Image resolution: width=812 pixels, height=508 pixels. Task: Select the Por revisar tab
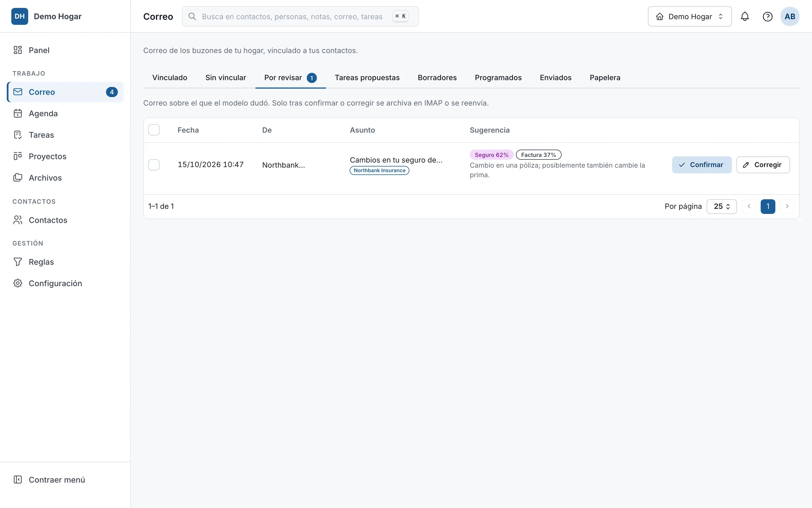(x=291, y=78)
